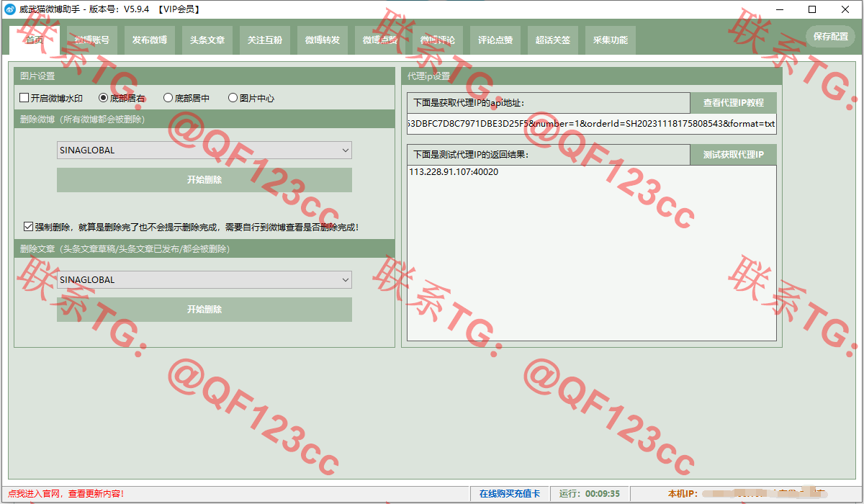
Task: Click the 下面是测试代理IP的返回结果 label
Action: pos(471,155)
